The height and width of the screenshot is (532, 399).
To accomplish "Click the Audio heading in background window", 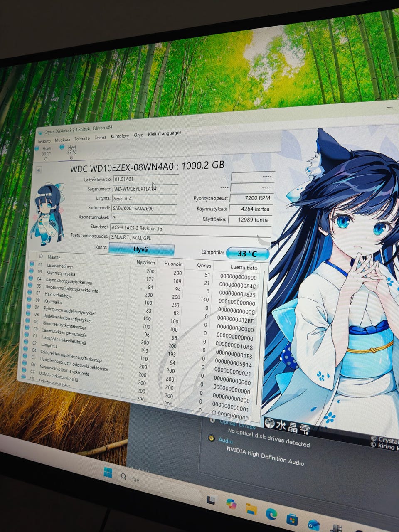I will point(225,441).
